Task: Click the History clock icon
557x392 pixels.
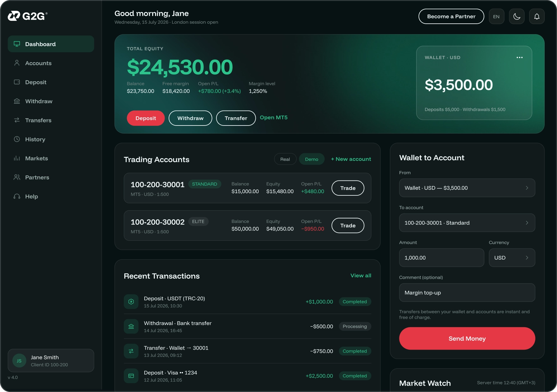Action: click(17, 139)
